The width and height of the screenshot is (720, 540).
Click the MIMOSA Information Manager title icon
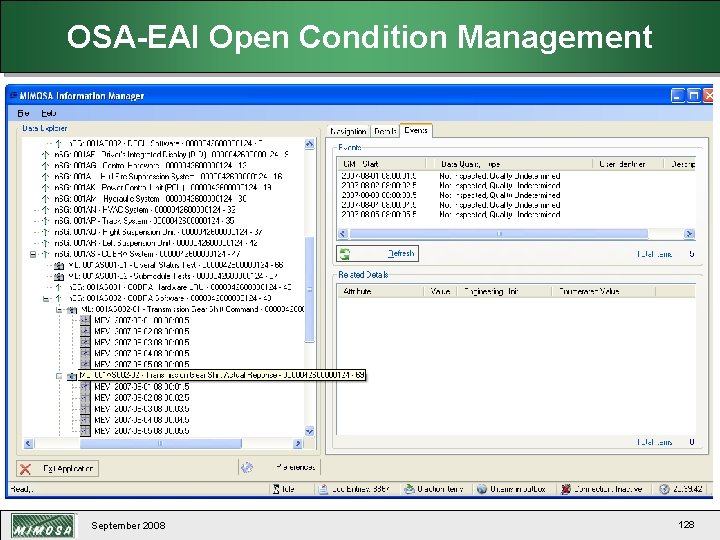click(13, 95)
